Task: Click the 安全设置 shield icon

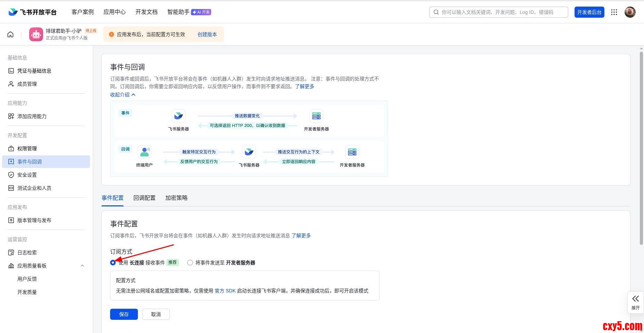Action: [11, 175]
